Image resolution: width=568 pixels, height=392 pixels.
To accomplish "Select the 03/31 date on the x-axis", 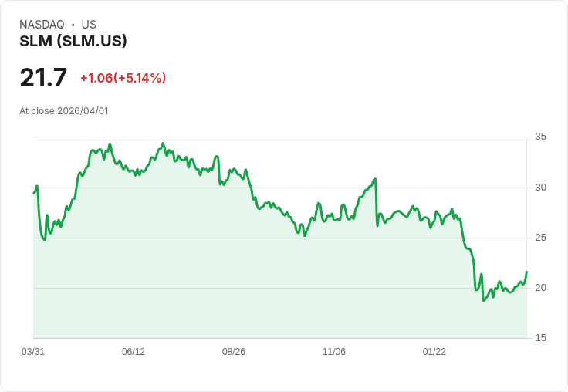I will tap(33, 352).
